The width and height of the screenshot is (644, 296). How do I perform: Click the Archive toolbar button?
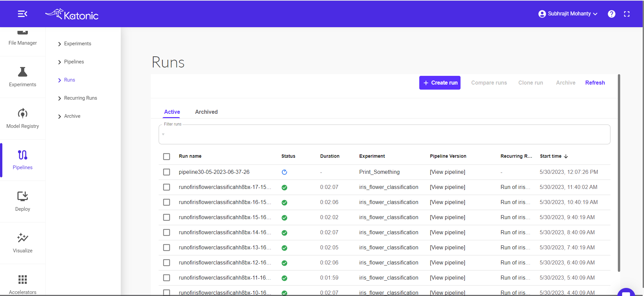tap(566, 83)
